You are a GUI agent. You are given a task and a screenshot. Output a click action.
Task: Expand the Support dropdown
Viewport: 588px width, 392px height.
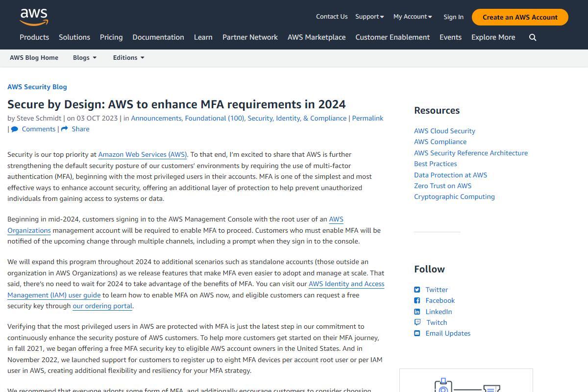click(369, 17)
